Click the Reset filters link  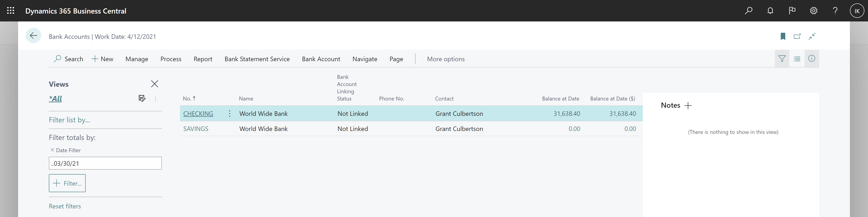click(65, 206)
